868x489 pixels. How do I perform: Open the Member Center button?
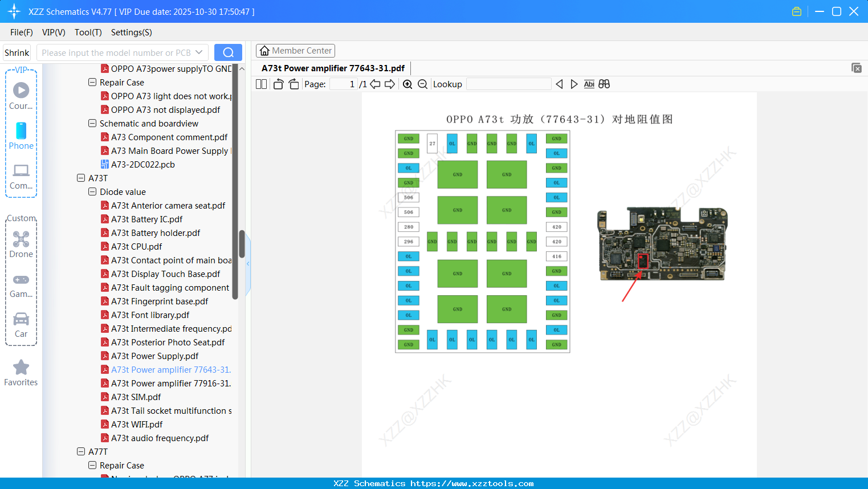click(295, 51)
